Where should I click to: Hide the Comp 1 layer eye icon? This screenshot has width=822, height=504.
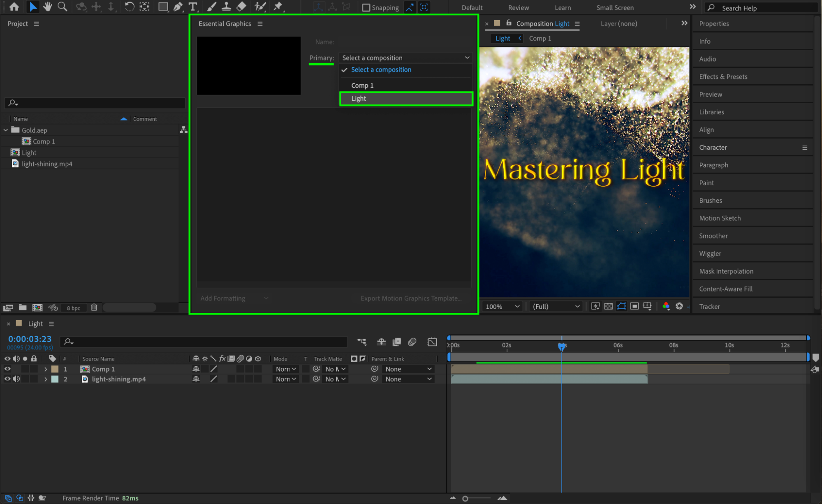(x=7, y=369)
